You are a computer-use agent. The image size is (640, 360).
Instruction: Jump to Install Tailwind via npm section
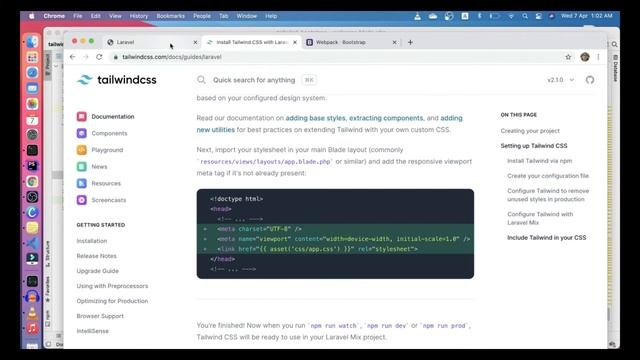click(x=540, y=161)
